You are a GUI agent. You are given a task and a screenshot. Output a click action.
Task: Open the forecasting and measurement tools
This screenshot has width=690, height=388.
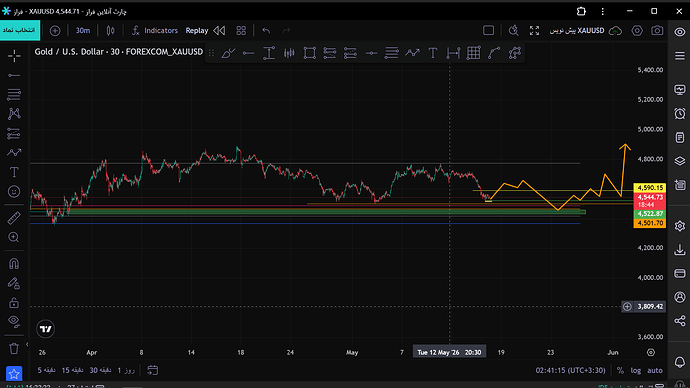pos(14,133)
